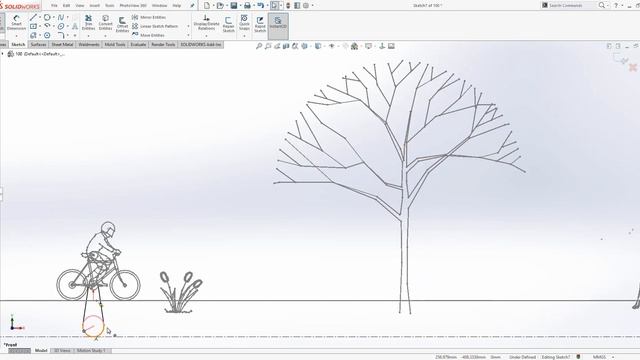Switch to the Model bottom tab
The width and height of the screenshot is (640, 360).
coord(41,351)
